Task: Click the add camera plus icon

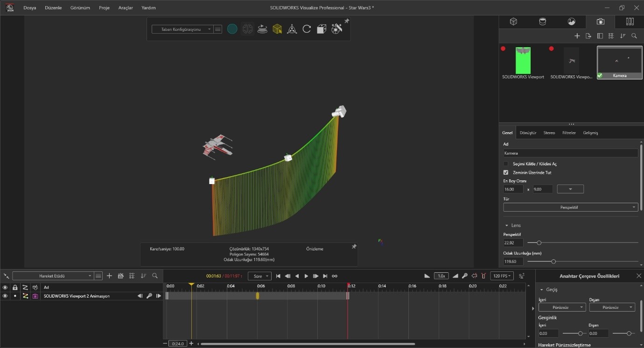Action: (577, 36)
